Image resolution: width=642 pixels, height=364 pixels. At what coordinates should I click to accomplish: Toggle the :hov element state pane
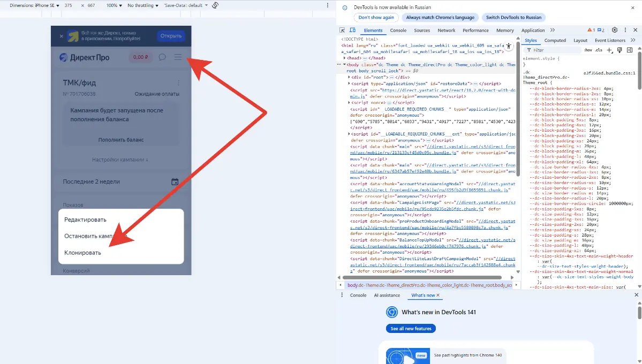[588, 50]
